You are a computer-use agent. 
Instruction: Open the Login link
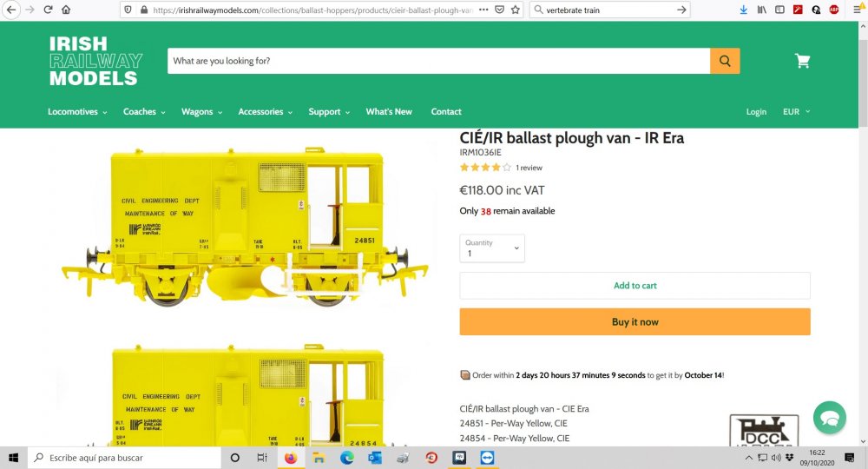(x=756, y=112)
